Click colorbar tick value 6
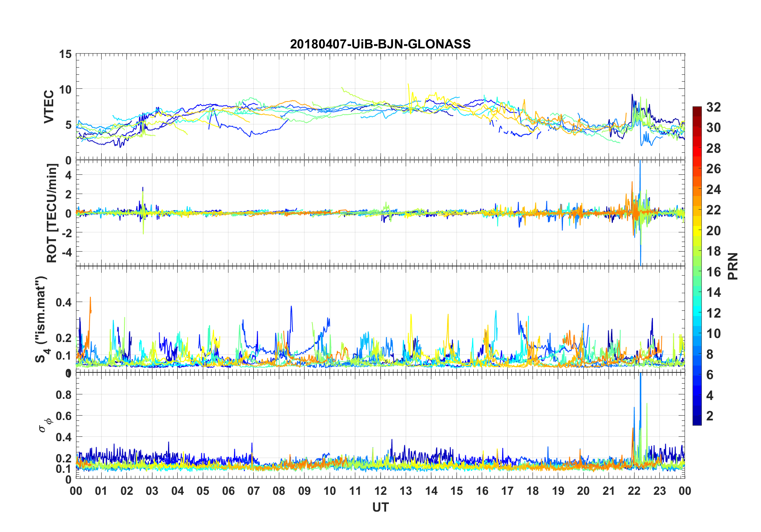The height and width of the screenshot is (532, 761). click(x=710, y=374)
